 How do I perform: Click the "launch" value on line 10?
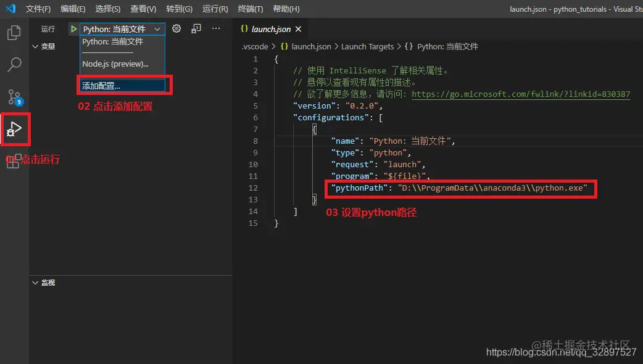click(x=402, y=164)
